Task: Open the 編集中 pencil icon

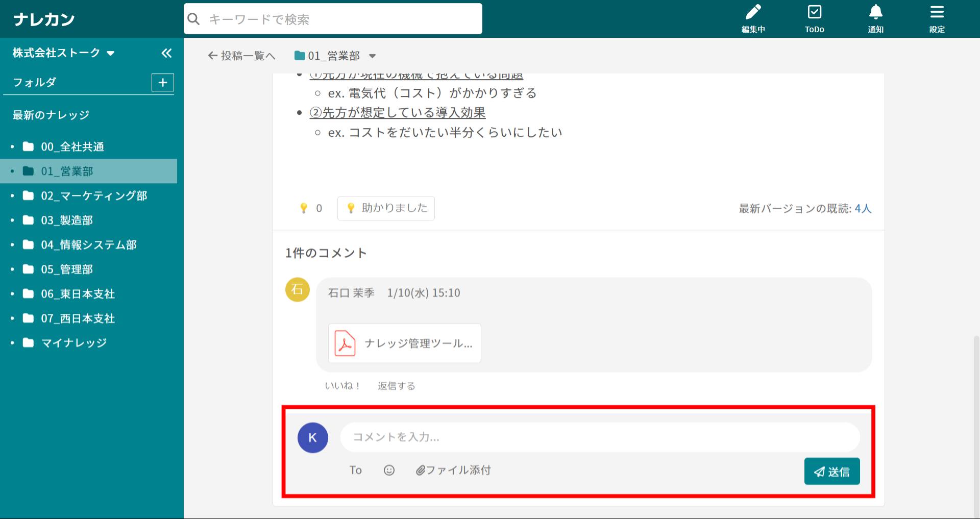Action: tap(753, 18)
